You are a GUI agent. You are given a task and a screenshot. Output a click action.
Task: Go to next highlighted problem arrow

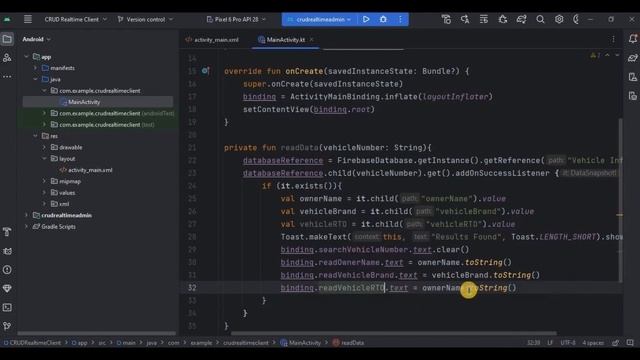click(617, 55)
